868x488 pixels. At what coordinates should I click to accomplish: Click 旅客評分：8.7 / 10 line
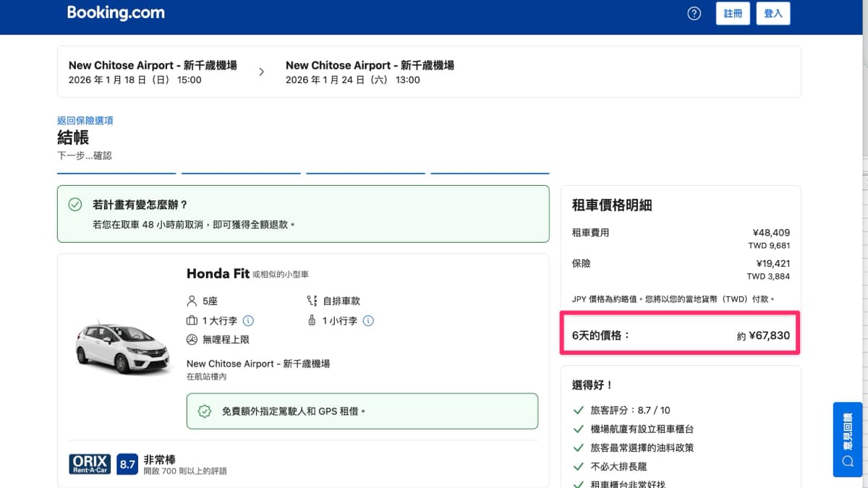point(631,410)
